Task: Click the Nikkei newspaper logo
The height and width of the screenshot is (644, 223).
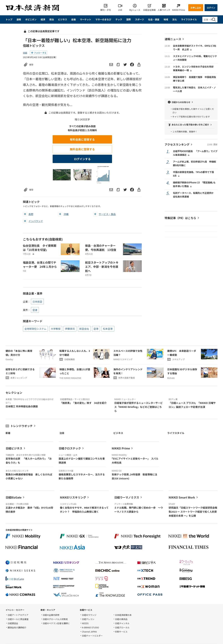Action: coord(32,8)
